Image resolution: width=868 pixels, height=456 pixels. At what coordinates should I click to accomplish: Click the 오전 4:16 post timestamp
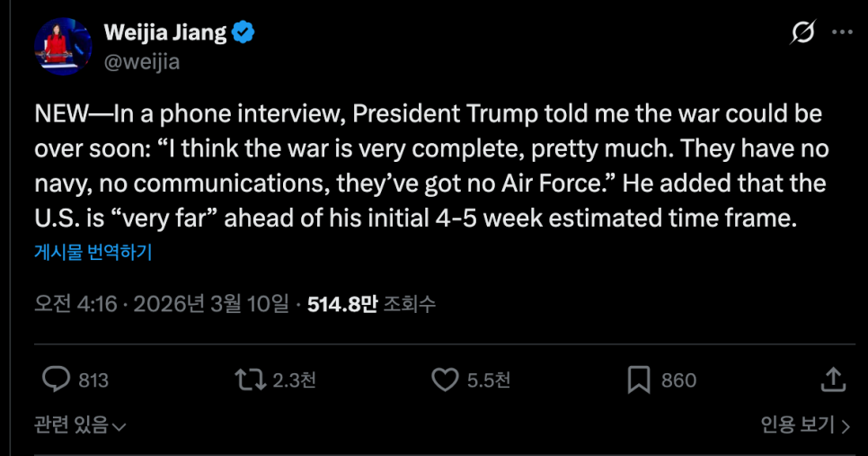click(75, 304)
